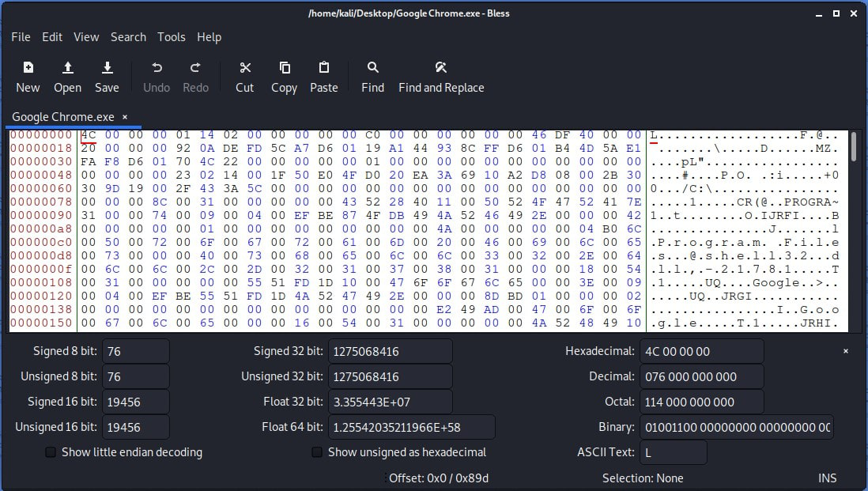
Task: Open the View menu
Action: pos(86,37)
